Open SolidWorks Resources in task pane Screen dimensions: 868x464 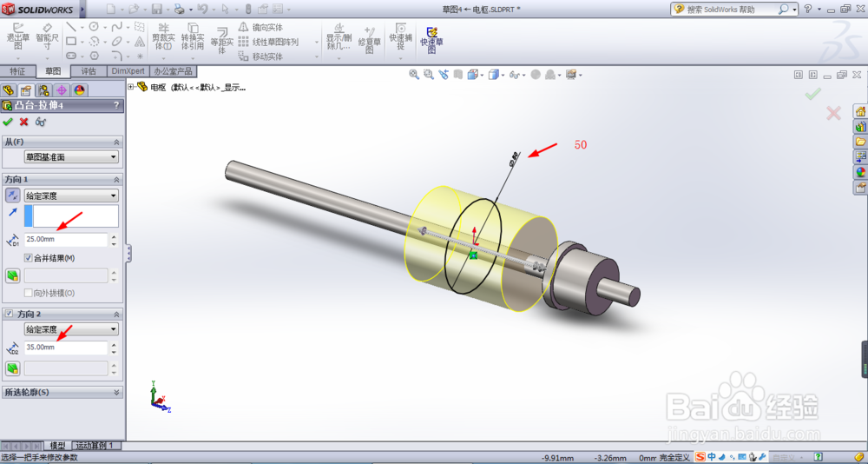click(860, 111)
